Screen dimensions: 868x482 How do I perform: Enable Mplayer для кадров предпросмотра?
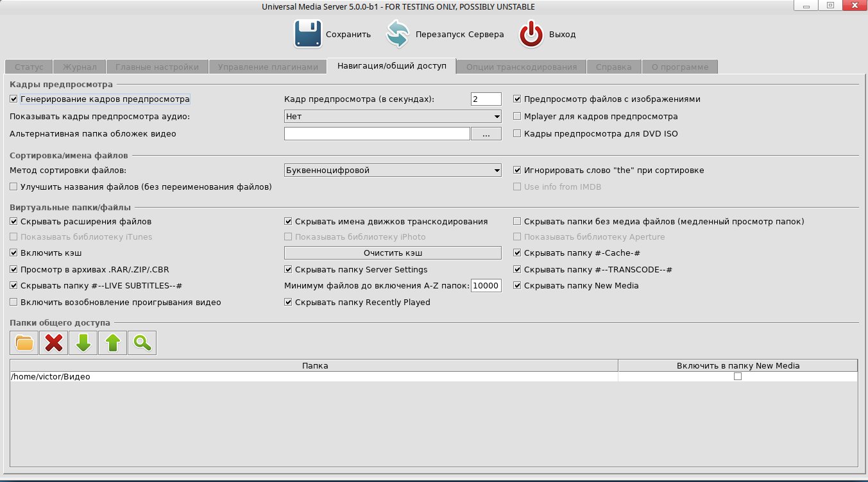coord(517,117)
